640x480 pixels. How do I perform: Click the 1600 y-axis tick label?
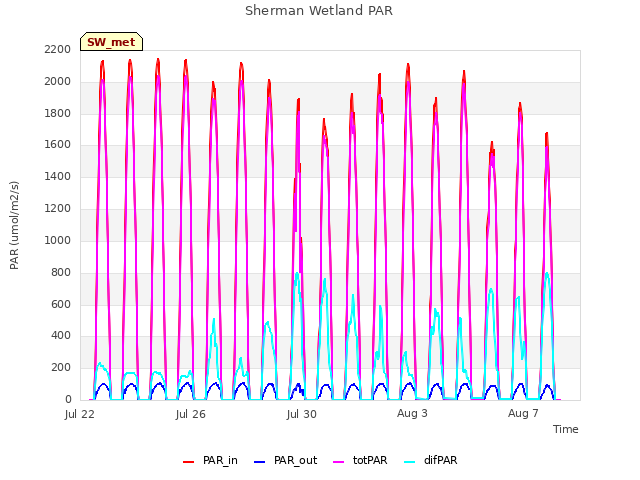click(58, 144)
